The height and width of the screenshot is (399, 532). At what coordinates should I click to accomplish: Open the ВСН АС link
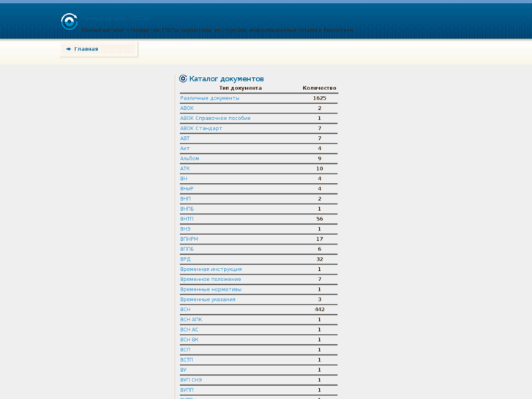coord(190,329)
